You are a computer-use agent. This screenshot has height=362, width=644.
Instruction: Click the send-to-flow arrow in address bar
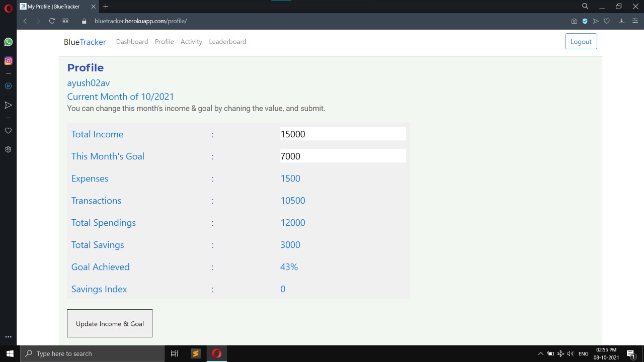[596, 21]
